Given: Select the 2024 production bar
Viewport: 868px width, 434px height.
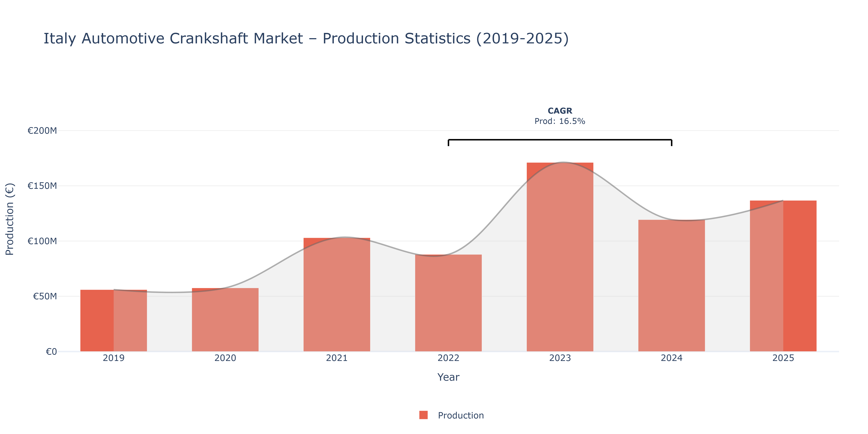Looking at the screenshot, I should click(x=671, y=286).
